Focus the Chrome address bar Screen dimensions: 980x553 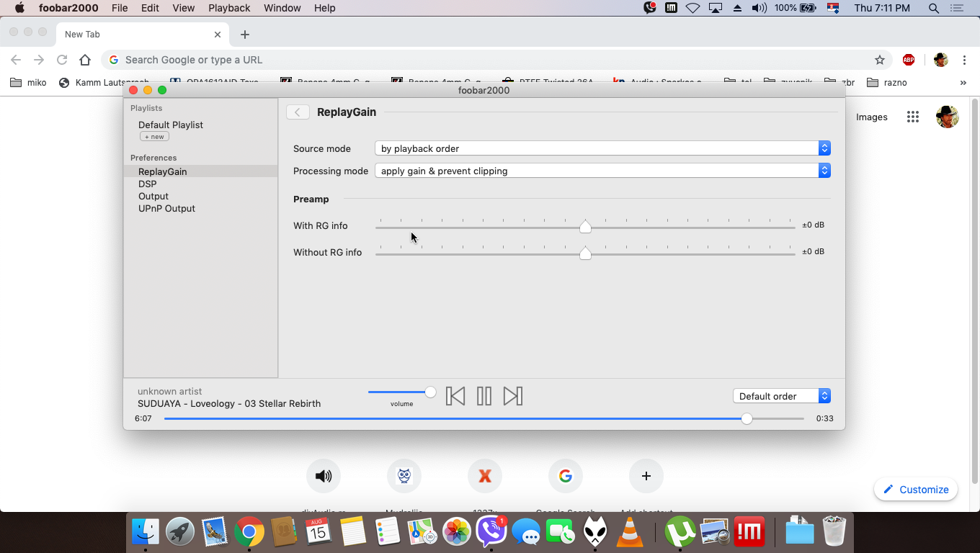coord(497,60)
